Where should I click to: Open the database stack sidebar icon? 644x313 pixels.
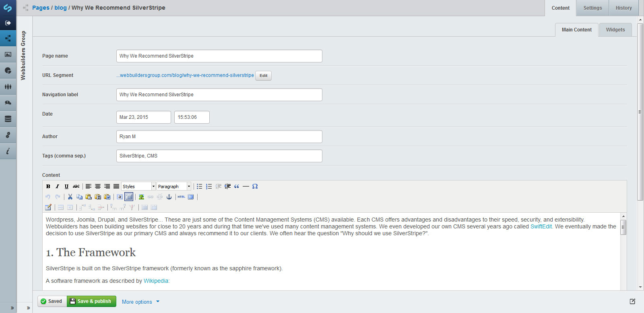click(x=8, y=119)
